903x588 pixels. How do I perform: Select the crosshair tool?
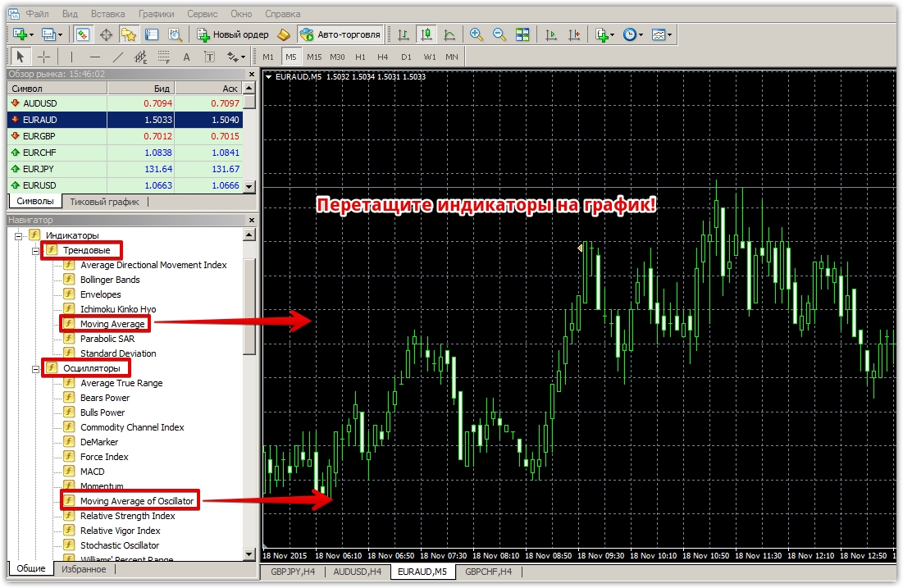click(43, 57)
